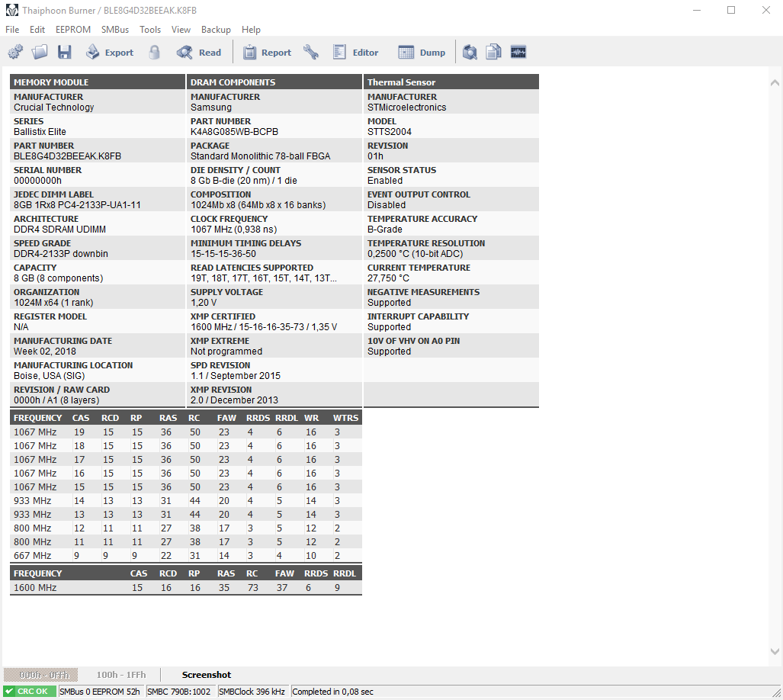Click the STMicroelectronics sensor manufacturer

(x=407, y=108)
